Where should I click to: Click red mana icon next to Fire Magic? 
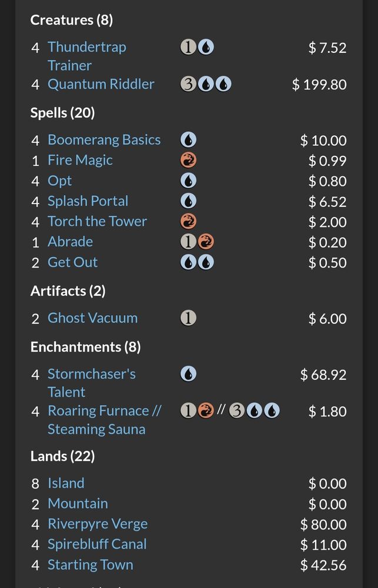click(188, 161)
